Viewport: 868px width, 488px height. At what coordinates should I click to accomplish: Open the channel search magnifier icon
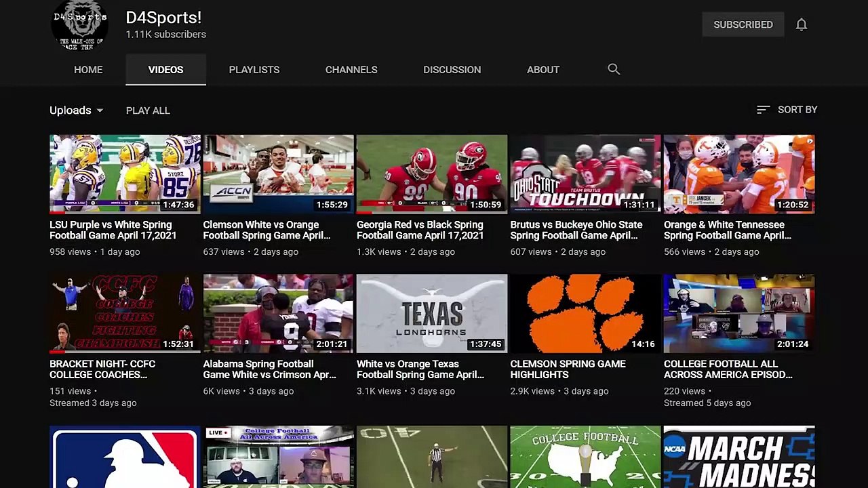coord(614,69)
